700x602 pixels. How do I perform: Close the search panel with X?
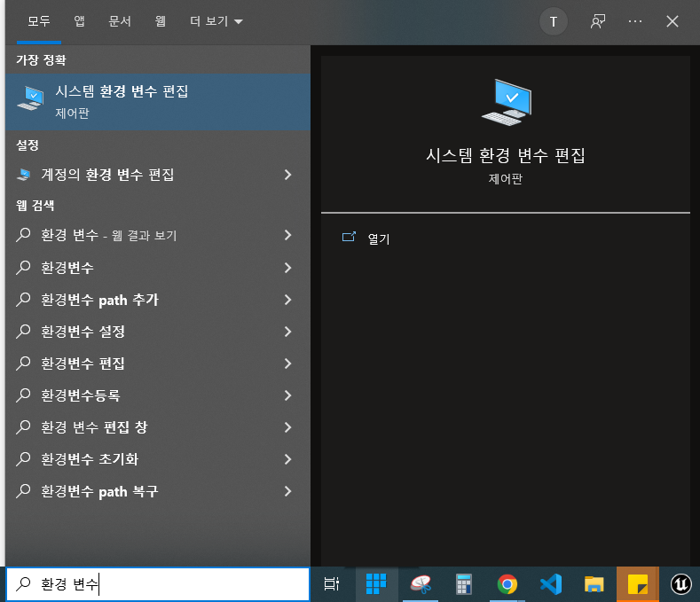[672, 21]
